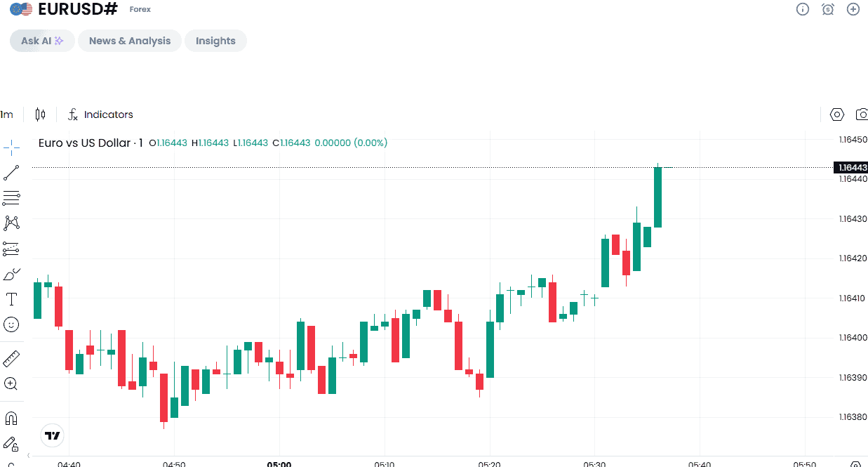
Task: Open the candlestick chart style menu
Action: (40, 114)
